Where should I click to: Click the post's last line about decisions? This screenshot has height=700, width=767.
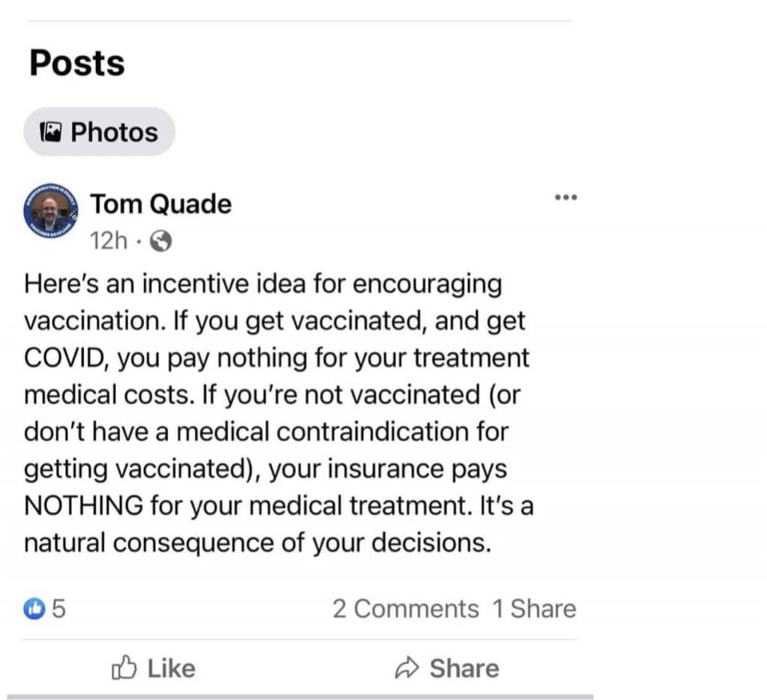258,542
